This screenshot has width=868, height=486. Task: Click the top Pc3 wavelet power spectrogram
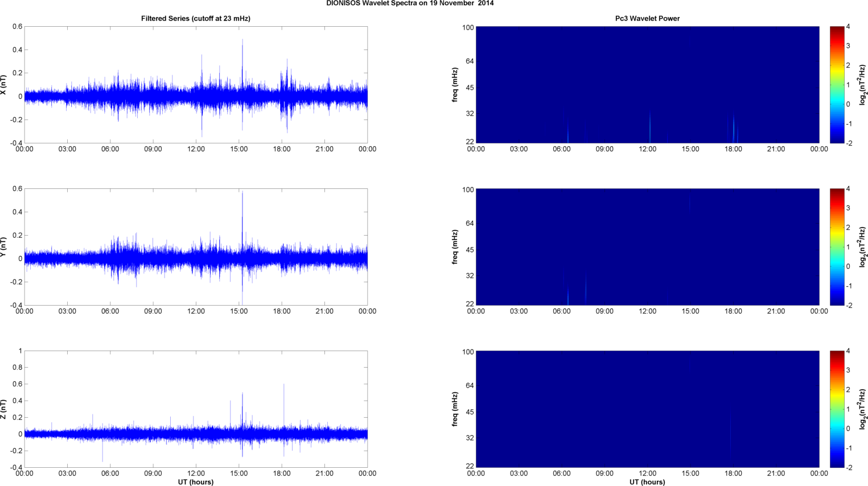[x=647, y=85]
